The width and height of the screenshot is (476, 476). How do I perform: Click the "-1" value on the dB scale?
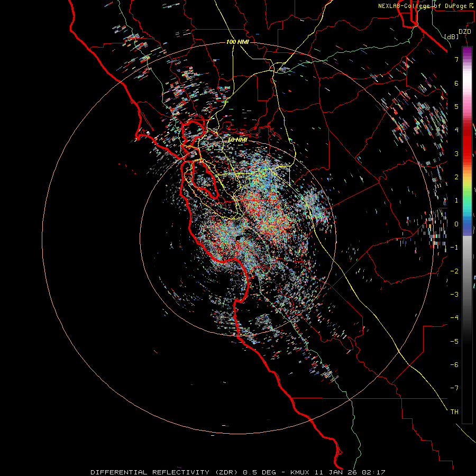pos(454,248)
